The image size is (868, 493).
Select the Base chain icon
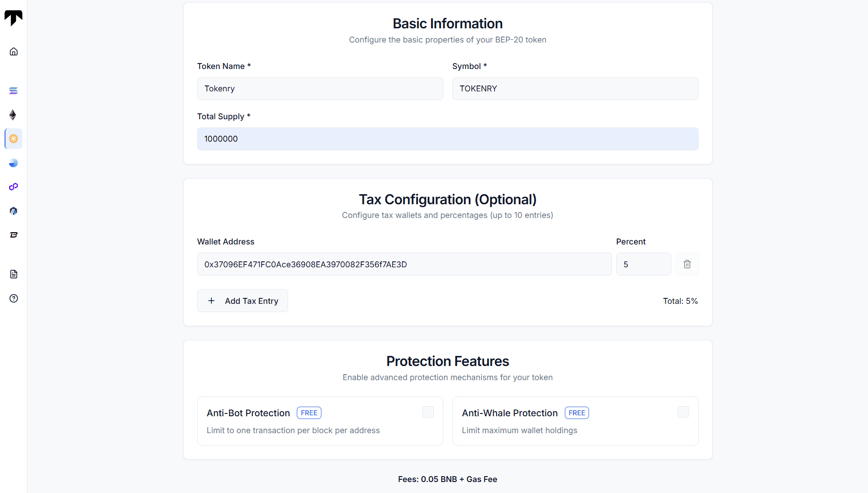pos(14,163)
